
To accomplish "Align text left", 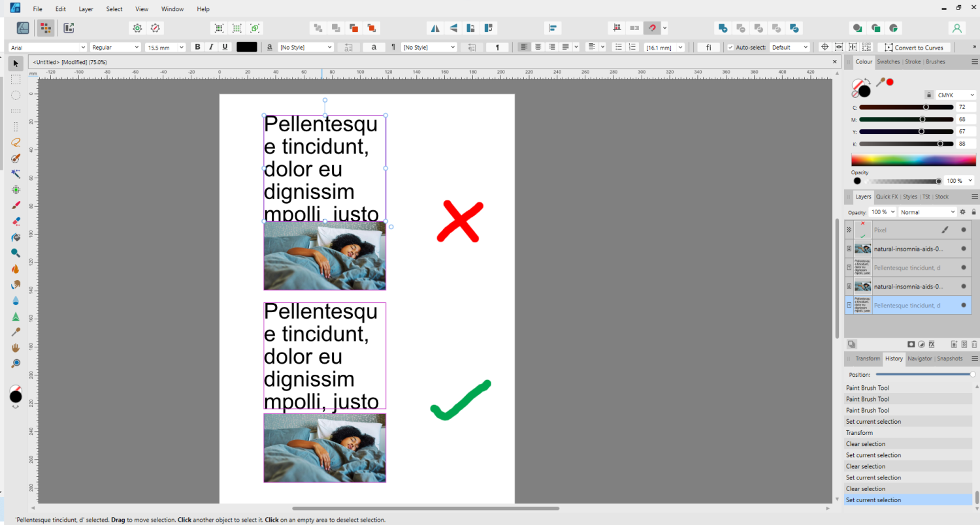I will (524, 47).
